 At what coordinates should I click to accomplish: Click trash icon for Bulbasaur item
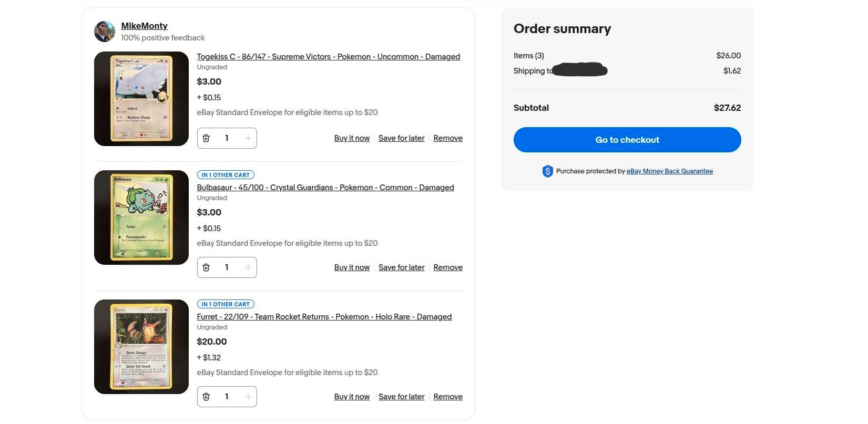point(206,267)
